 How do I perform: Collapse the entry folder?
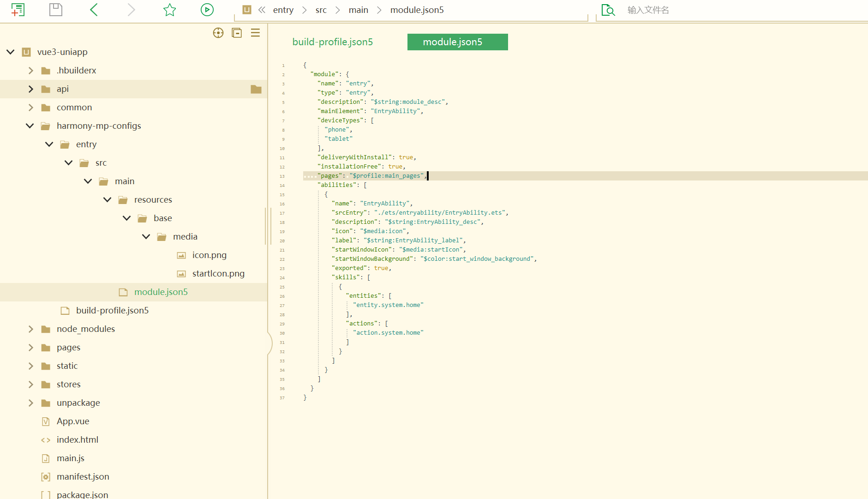click(49, 144)
